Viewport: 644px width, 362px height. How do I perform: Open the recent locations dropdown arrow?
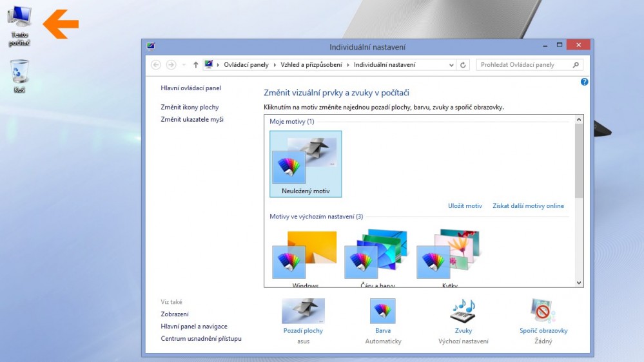[x=184, y=65]
